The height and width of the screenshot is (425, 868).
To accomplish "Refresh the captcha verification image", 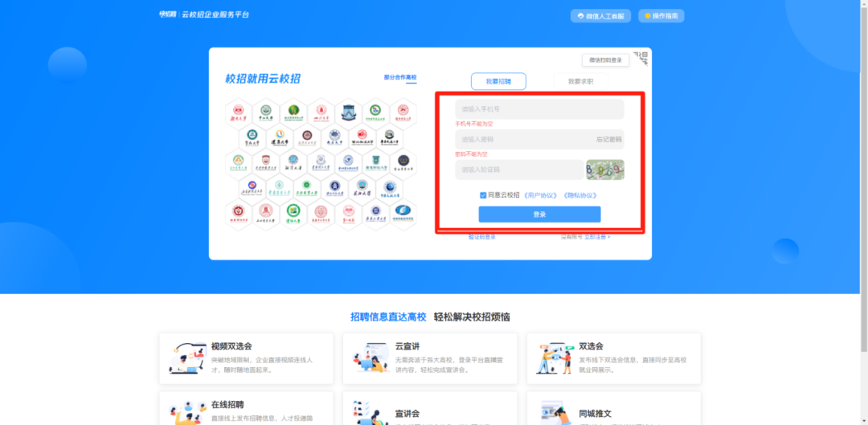I will [x=604, y=170].
